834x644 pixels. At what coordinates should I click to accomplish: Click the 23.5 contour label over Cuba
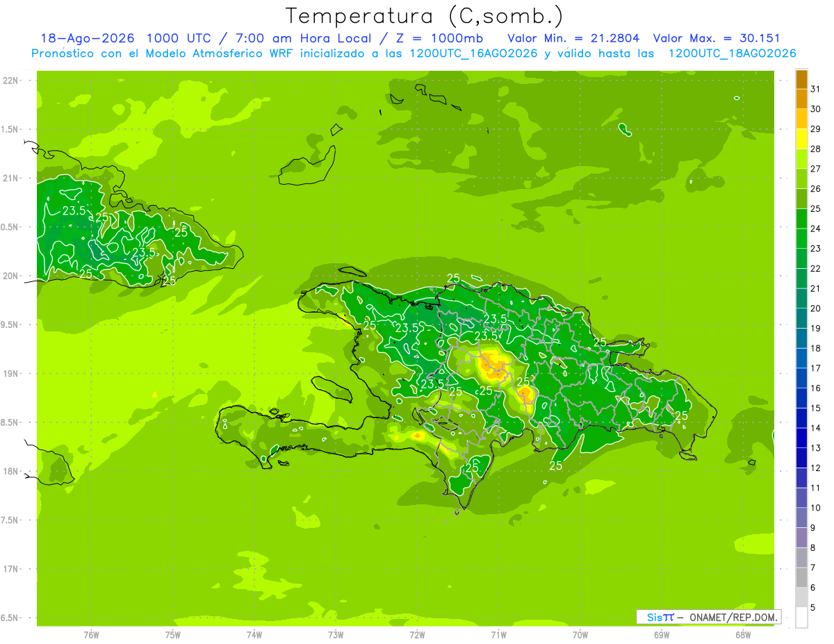coord(74,210)
